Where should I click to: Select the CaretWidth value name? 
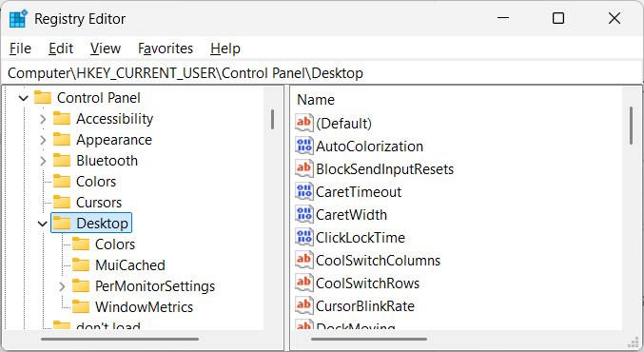pos(352,215)
